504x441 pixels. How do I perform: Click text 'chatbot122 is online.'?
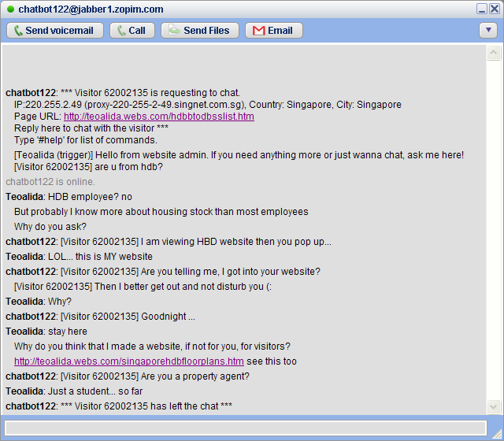(x=50, y=182)
